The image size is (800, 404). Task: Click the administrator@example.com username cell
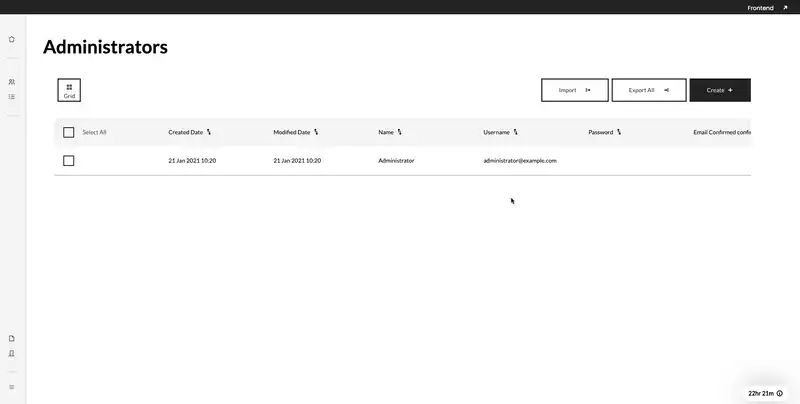519,160
